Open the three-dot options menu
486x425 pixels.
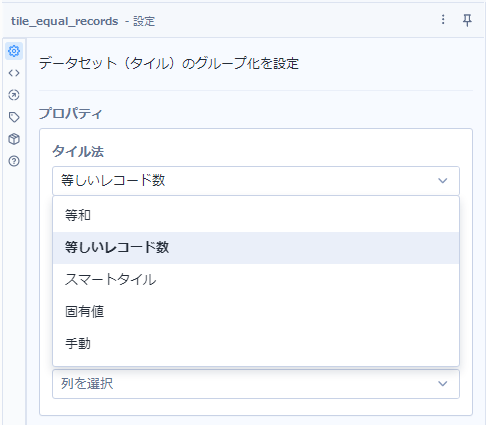[x=443, y=20]
